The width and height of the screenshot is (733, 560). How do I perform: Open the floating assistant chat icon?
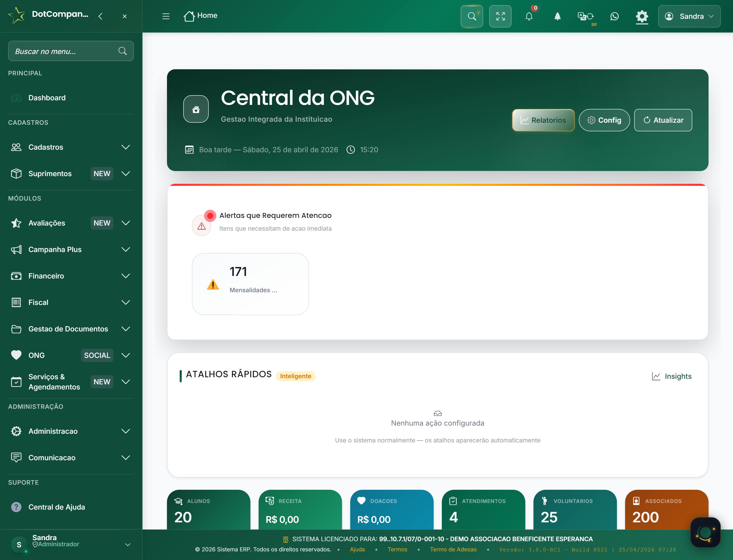(x=705, y=532)
